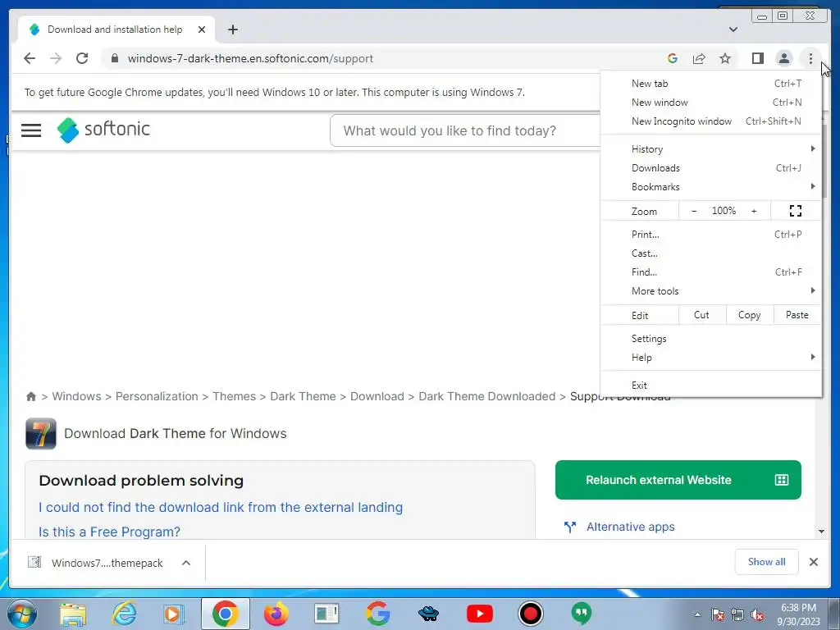Open Windows Explorer from taskbar
The height and width of the screenshot is (630, 840).
73,614
